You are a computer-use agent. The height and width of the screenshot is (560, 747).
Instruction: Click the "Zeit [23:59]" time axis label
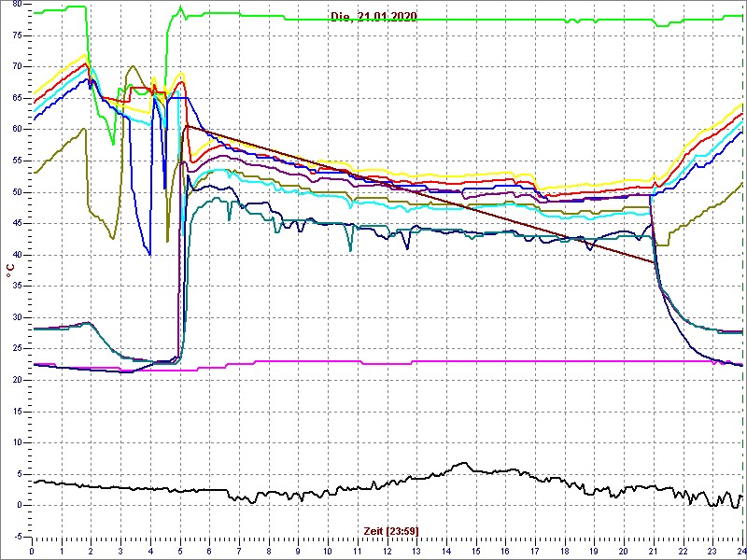[391, 530]
